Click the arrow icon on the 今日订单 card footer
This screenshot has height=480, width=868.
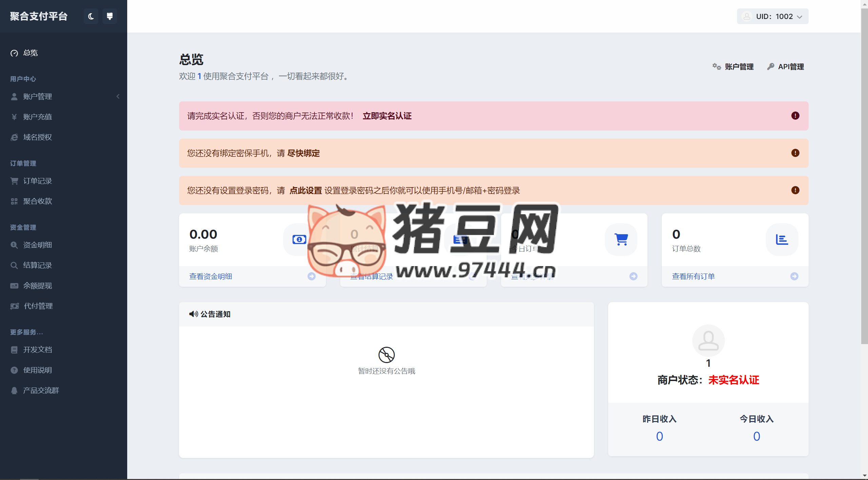tap(633, 276)
